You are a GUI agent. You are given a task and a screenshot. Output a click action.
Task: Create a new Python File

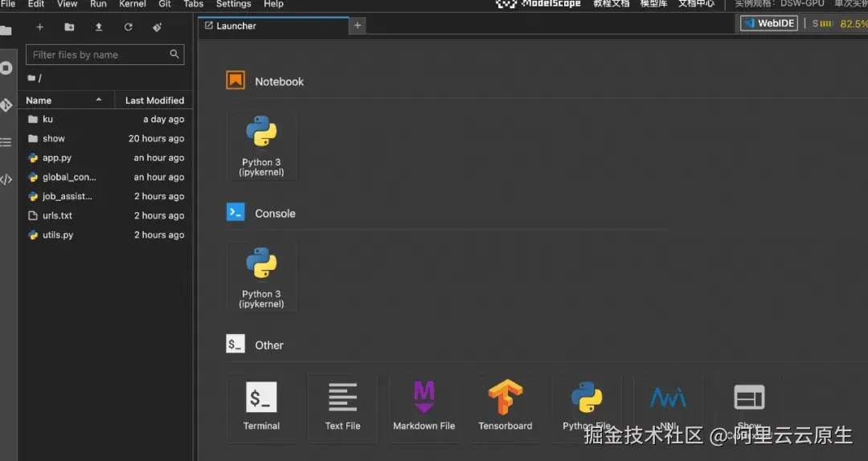point(587,408)
